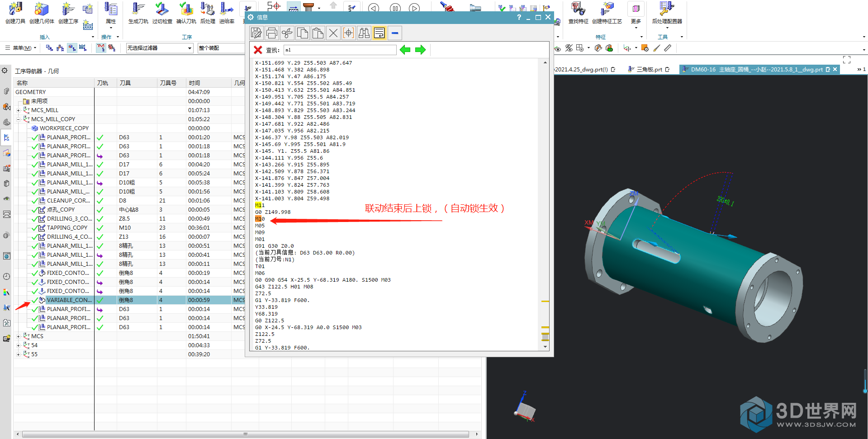Screen dimensions: 868x439
Task: Toggle the machine tool view icon
Action: tap(61, 48)
